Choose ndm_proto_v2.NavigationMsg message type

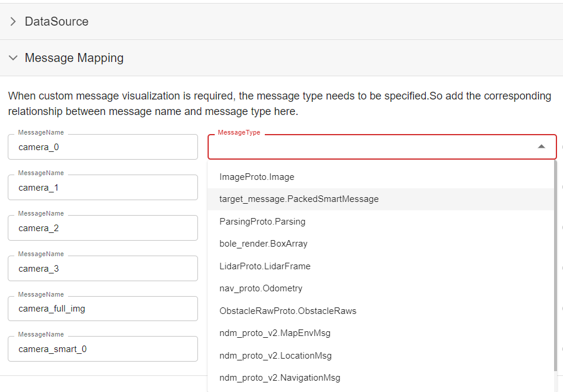(x=280, y=378)
